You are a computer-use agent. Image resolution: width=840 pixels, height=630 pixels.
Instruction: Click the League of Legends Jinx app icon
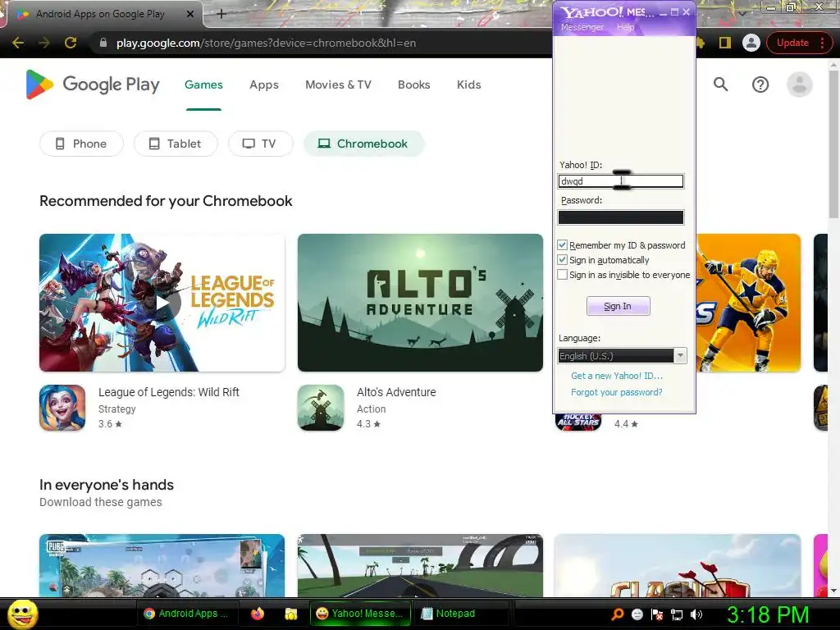tap(62, 408)
